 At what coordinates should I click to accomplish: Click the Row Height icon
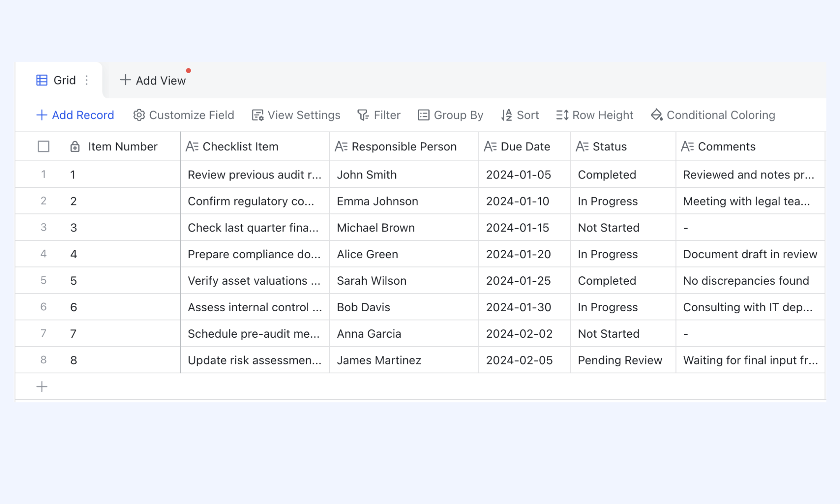tap(562, 115)
